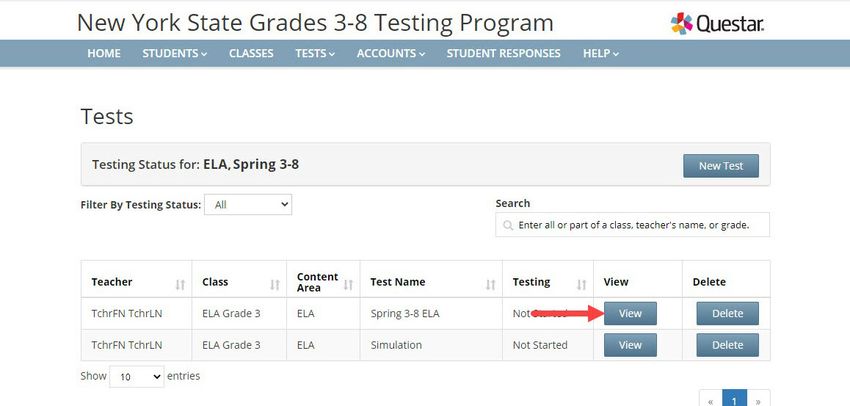Open Show entries count dropdown

click(137, 376)
